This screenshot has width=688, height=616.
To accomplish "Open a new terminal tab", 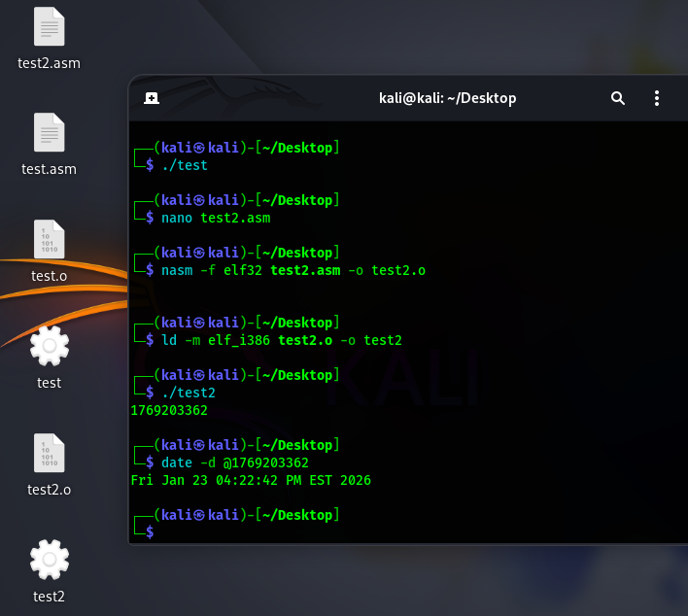I will (x=152, y=98).
